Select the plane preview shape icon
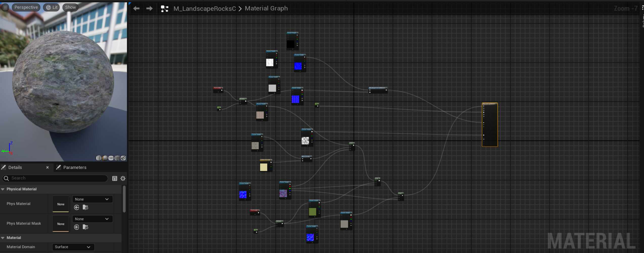 (x=111, y=158)
